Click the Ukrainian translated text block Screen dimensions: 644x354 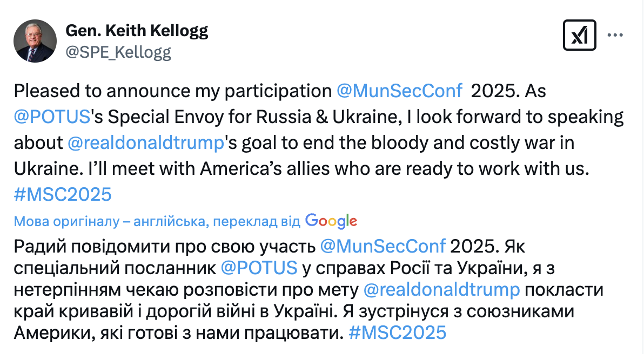[216, 313]
